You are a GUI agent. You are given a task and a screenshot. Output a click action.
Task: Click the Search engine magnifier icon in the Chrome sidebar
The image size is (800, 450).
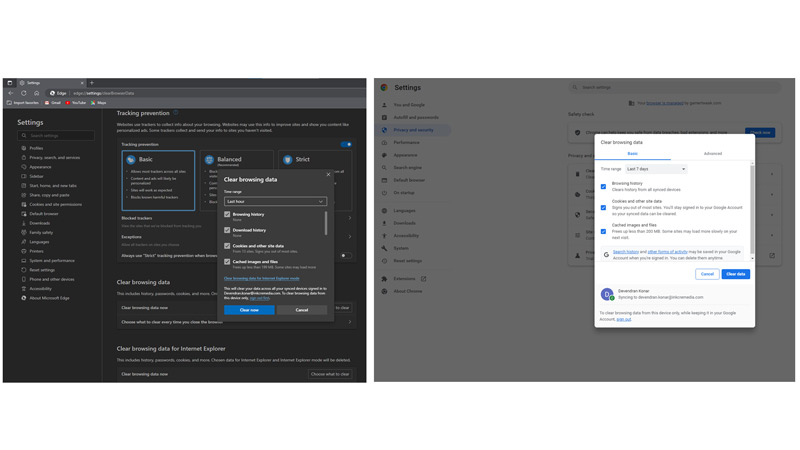pos(384,168)
